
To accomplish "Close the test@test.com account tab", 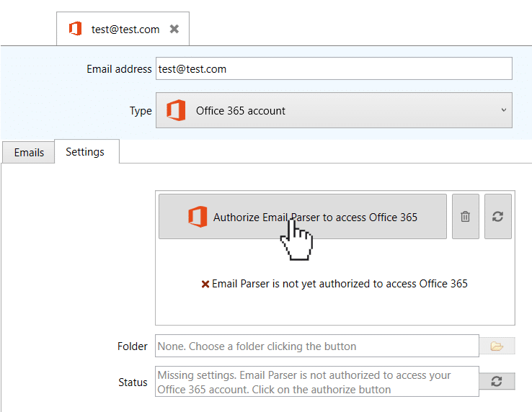I will [174, 29].
